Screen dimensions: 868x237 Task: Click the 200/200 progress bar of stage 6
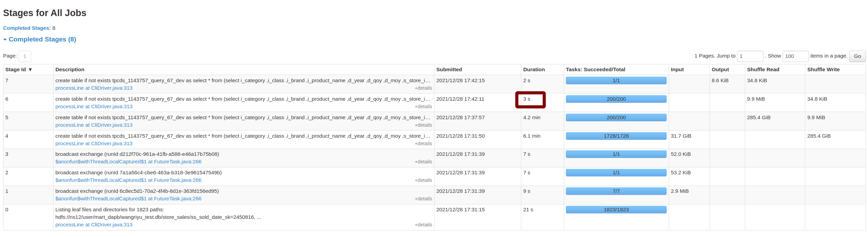(616, 99)
